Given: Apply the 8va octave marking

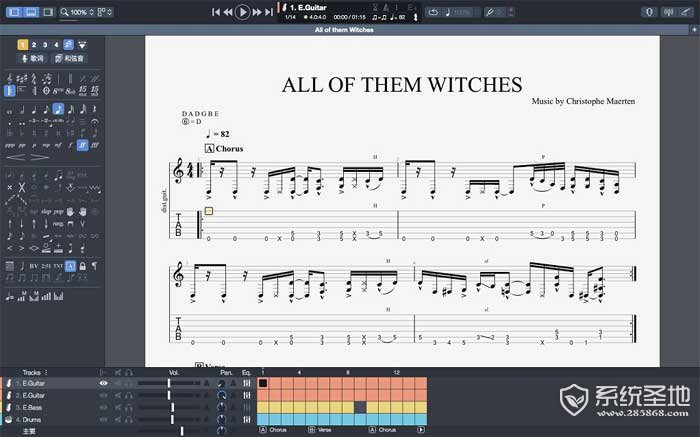Looking at the screenshot, I should [x=58, y=91].
